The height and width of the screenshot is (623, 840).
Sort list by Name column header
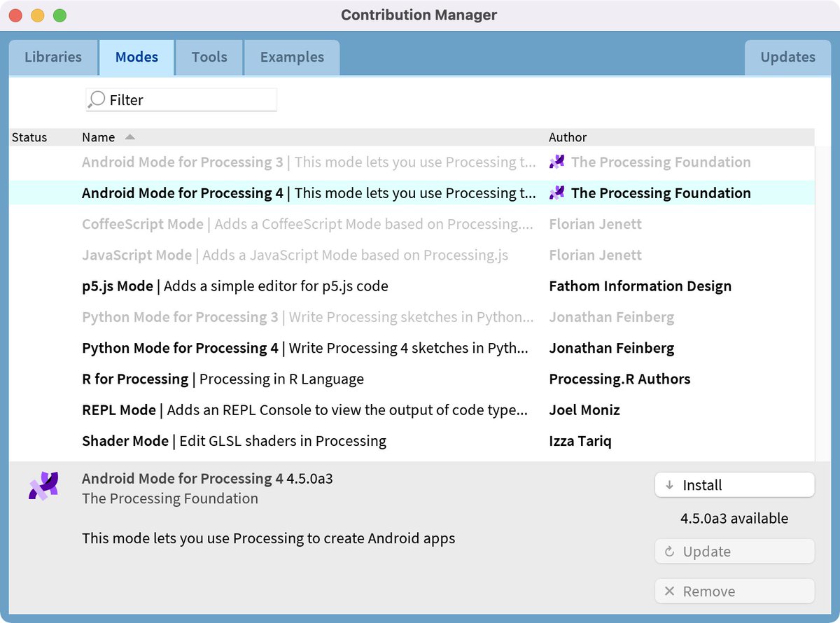pyautogui.click(x=98, y=137)
